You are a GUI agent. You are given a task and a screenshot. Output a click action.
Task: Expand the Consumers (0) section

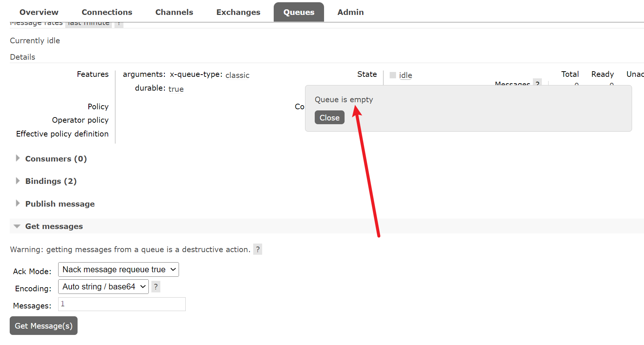pos(56,159)
